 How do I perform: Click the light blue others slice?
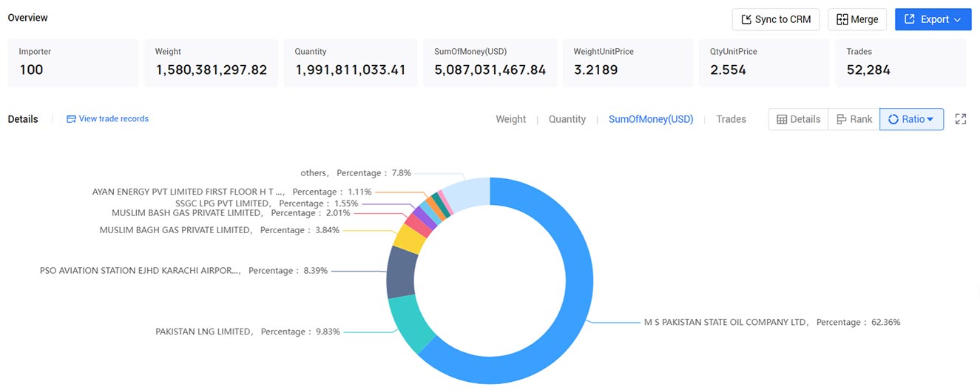click(468, 194)
